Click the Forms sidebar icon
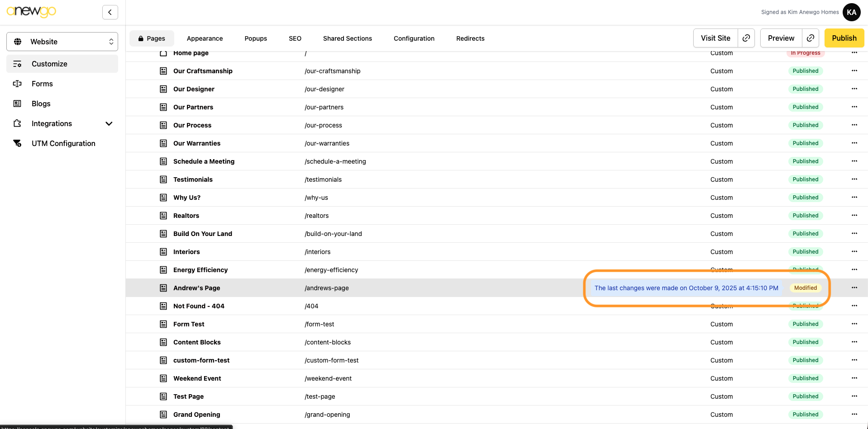 17,84
